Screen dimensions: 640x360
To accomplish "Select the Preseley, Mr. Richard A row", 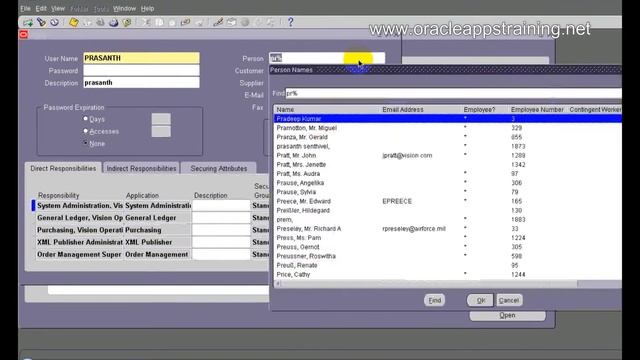I will 448,229.
